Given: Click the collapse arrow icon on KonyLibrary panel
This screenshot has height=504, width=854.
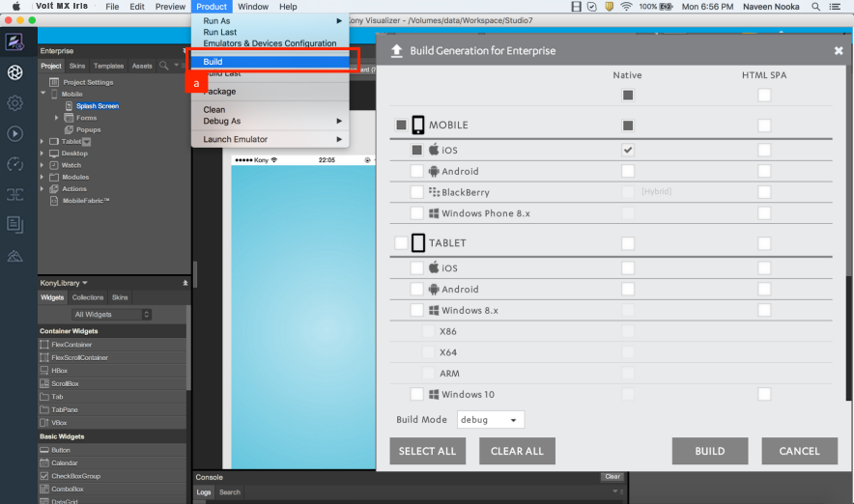Looking at the screenshot, I should [185, 283].
